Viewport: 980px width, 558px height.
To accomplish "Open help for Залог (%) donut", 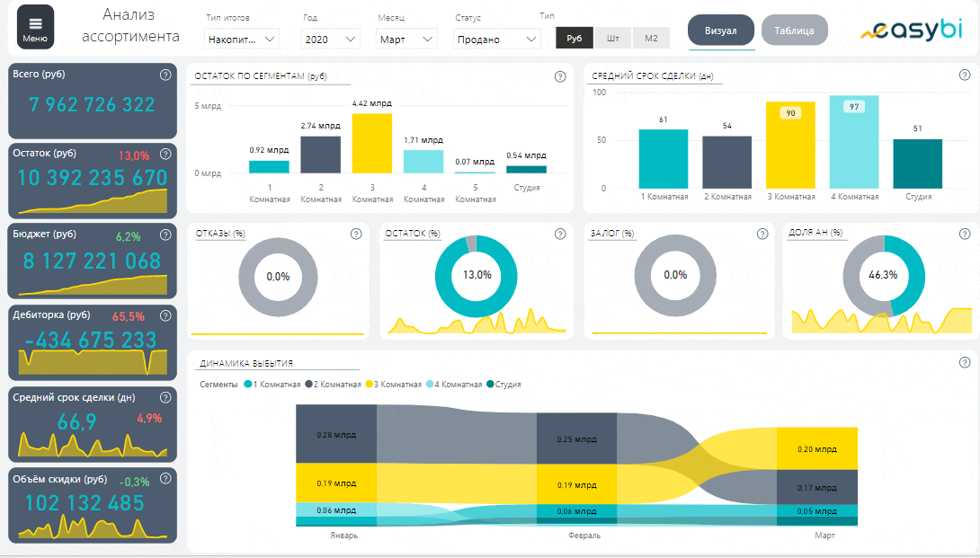I will [x=762, y=234].
